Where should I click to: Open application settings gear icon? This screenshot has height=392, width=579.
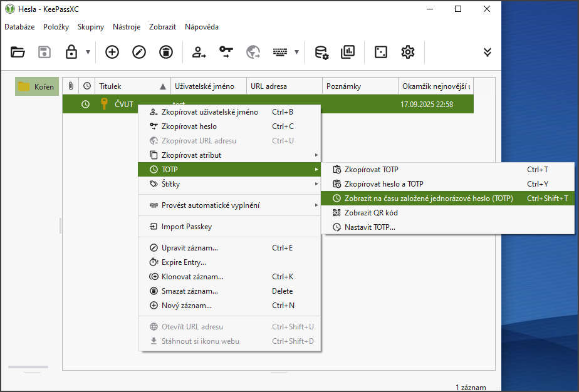click(x=408, y=52)
